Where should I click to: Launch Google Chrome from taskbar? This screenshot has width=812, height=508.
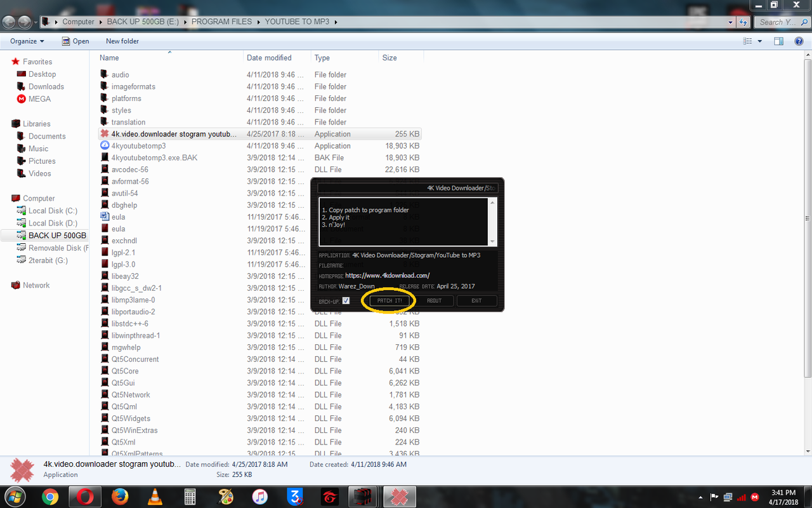coord(51,497)
